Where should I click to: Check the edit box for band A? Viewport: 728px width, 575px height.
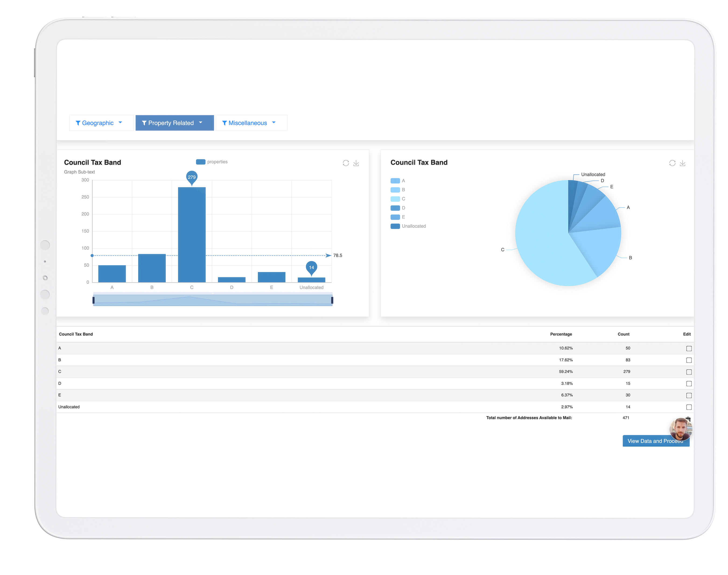[689, 348]
